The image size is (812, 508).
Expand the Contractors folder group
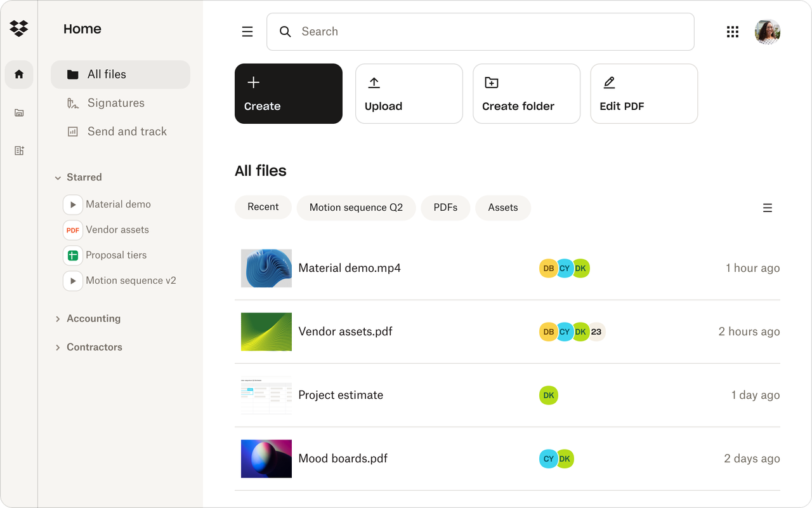click(58, 347)
